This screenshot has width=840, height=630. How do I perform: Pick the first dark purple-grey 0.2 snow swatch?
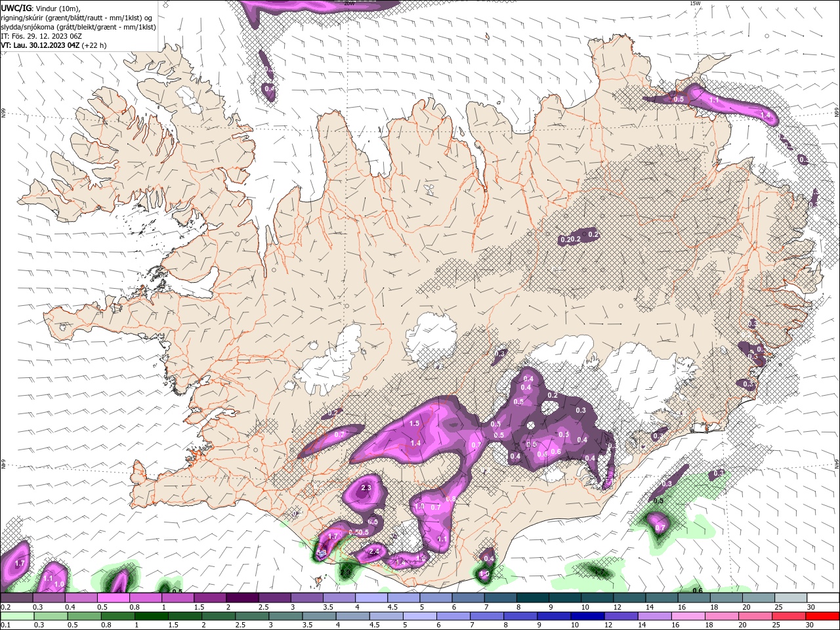[x=16, y=598]
